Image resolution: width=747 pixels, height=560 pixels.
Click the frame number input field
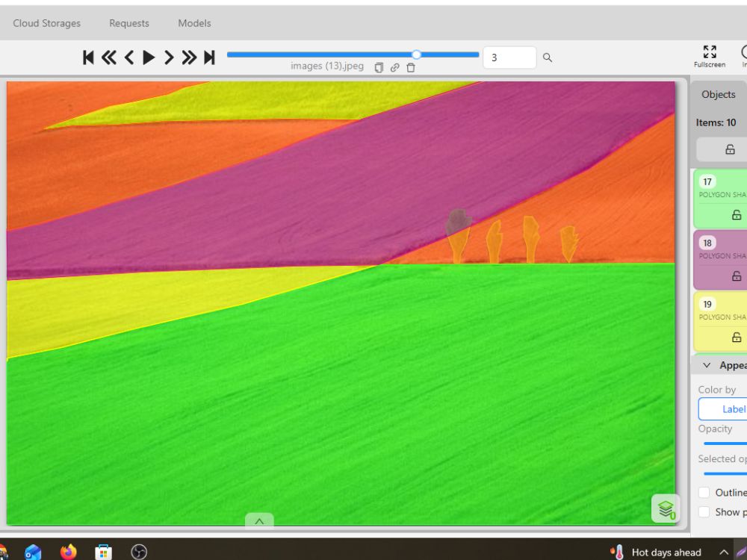(x=509, y=57)
